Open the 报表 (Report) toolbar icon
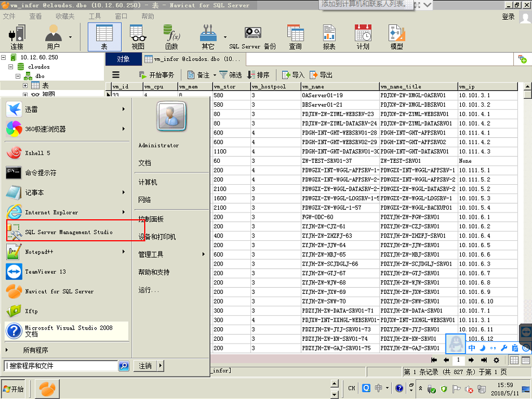Viewport: 532px width, 399px height. [329, 37]
